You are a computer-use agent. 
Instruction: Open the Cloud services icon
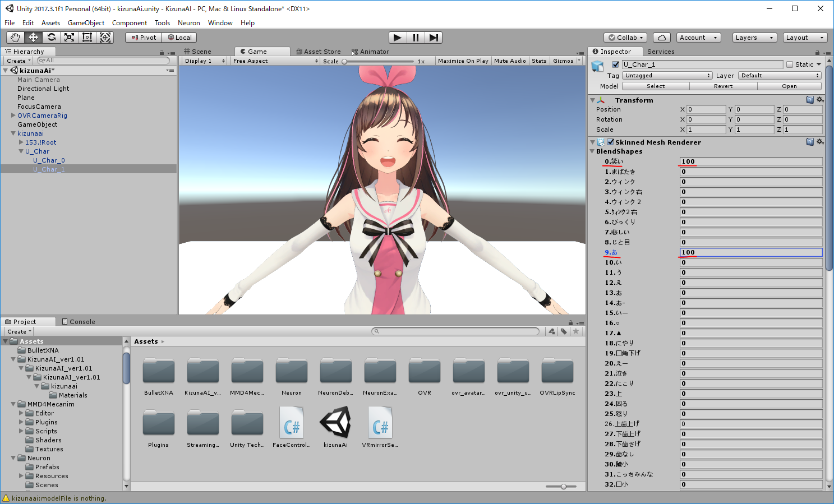click(x=662, y=38)
